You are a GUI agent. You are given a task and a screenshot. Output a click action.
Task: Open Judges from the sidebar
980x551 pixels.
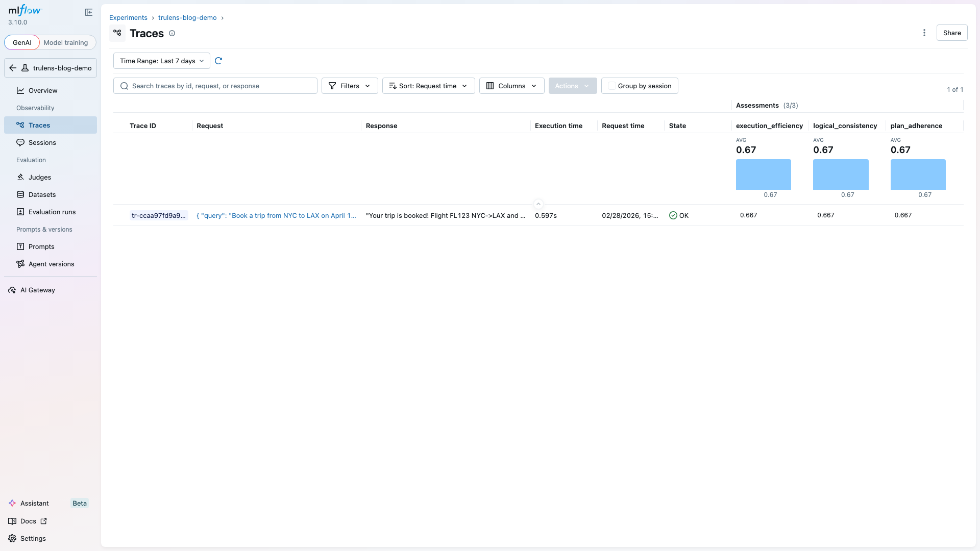tap(39, 177)
